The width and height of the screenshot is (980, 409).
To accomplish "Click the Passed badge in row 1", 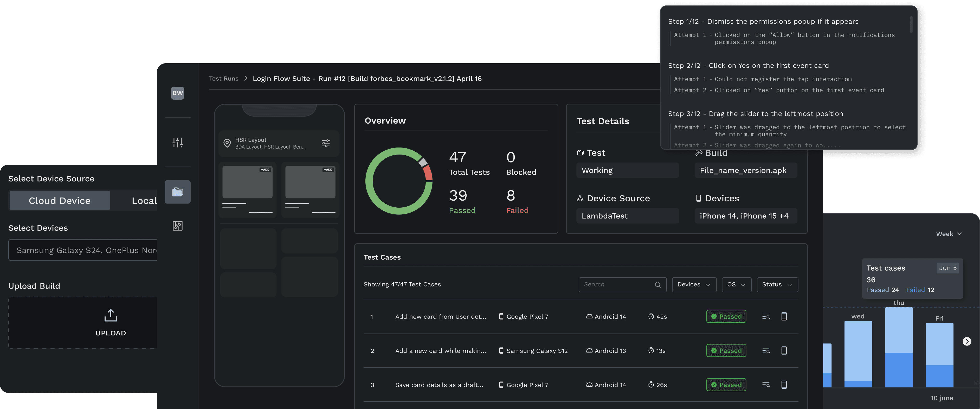I will pos(726,317).
